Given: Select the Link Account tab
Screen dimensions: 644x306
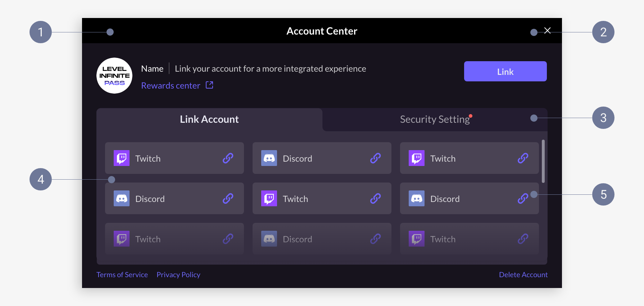Looking at the screenshot, I should click(x=209, y=120).
